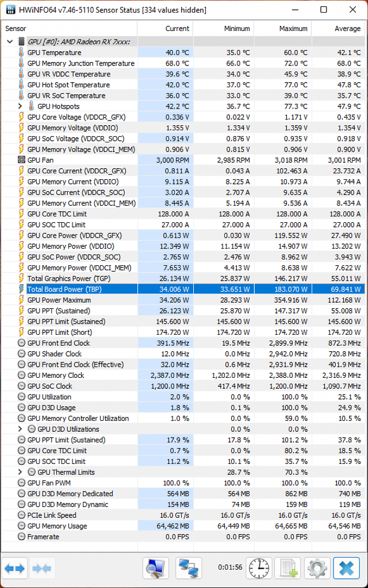The image size is (368, 588).
Task: Reset elapsed time with clock icon
Action: pos(259,568)
